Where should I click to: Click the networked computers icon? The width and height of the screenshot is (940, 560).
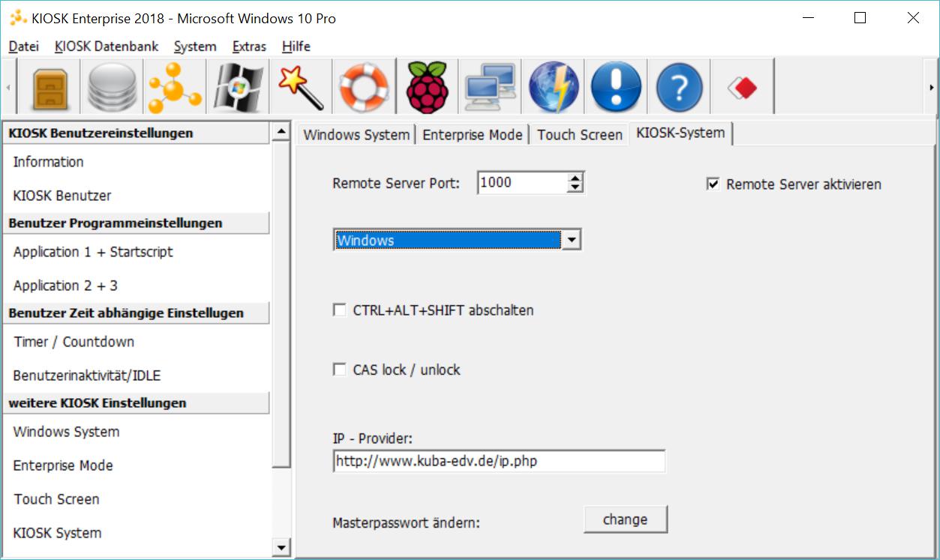tap(491, 88)
